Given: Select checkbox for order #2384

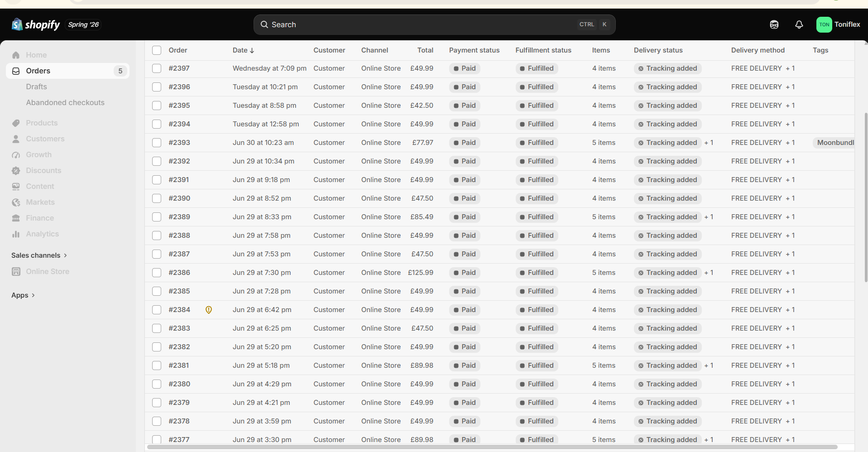Looking at the screenshot, I should click(157, 310).
